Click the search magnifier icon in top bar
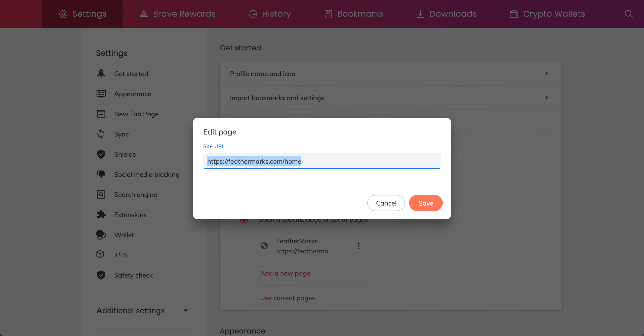 (x=628, y=14)
